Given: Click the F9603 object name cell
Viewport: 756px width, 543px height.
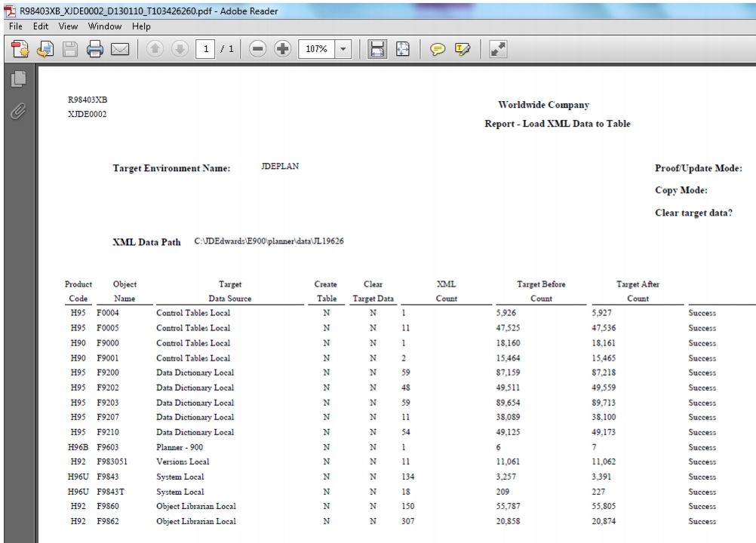Looking at the screenshot, I should pyautogui.click(x=108, y=447).
